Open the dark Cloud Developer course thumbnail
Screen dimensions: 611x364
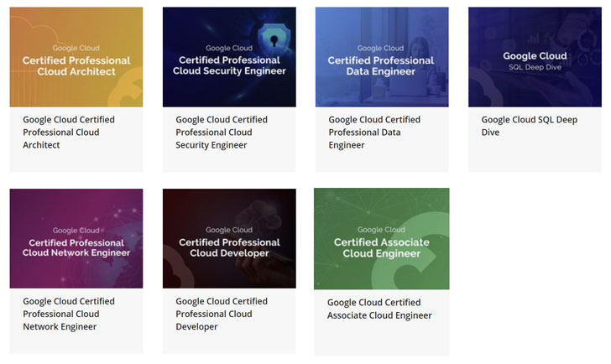click(229, 238)
